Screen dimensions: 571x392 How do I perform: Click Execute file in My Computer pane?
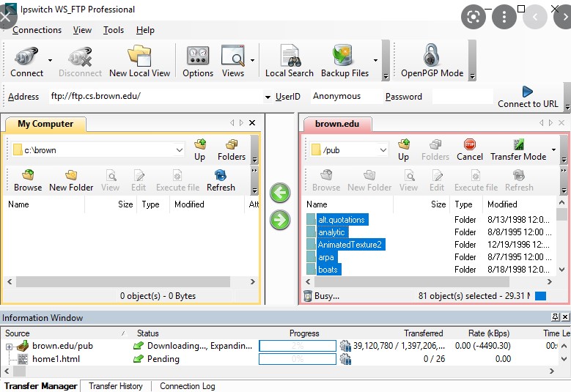(x=177, y=180)
